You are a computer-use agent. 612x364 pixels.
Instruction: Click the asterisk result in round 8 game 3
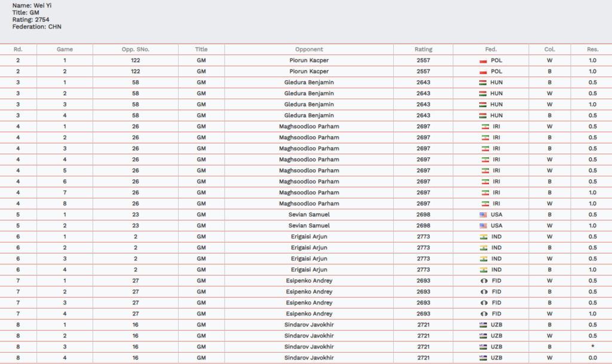pyautogui.click(x=592, y=347)
